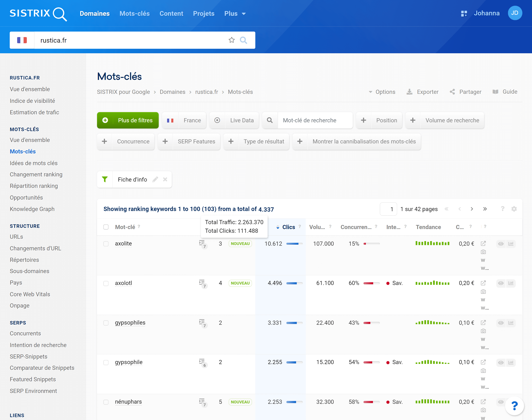This screenshot has height=420, width=532.
Task: Click the Exporter button to download
Action: tap(423, 92)
